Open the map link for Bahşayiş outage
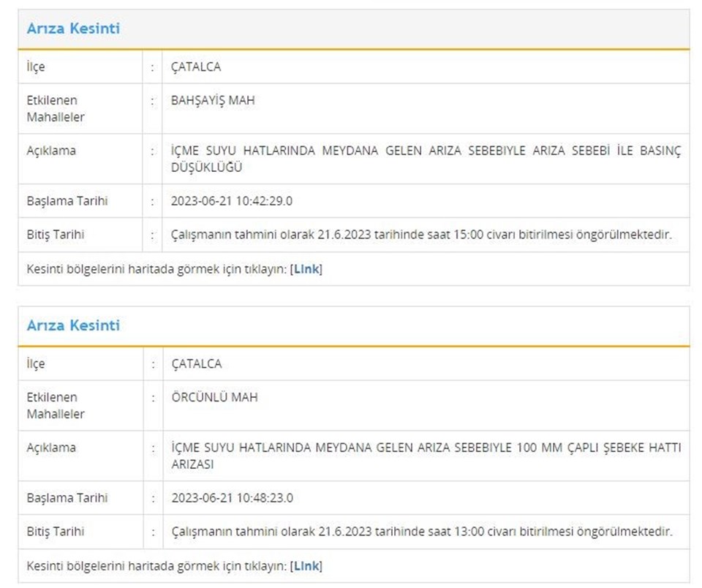Image resolution: width=702 pixels, height=588 pixels. tap(306, 268)
